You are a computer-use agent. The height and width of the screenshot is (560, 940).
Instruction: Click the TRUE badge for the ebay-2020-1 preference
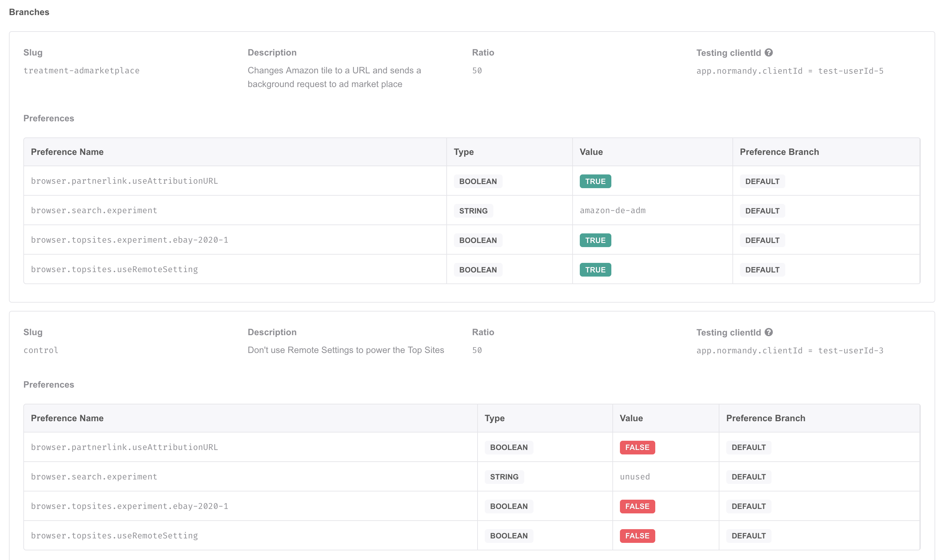595,240
